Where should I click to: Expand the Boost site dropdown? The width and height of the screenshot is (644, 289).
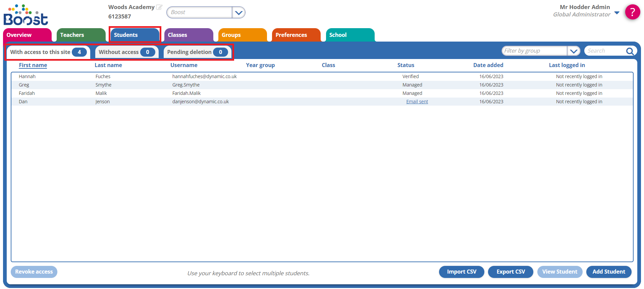238,13
